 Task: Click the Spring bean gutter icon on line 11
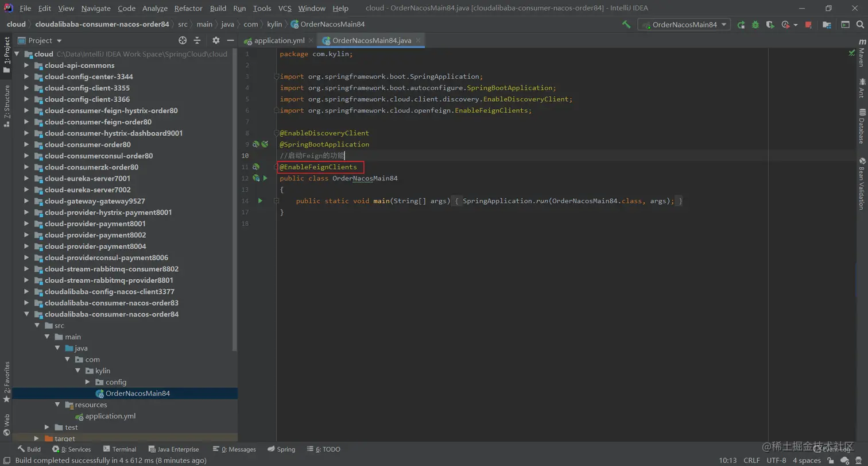point(256,167)
